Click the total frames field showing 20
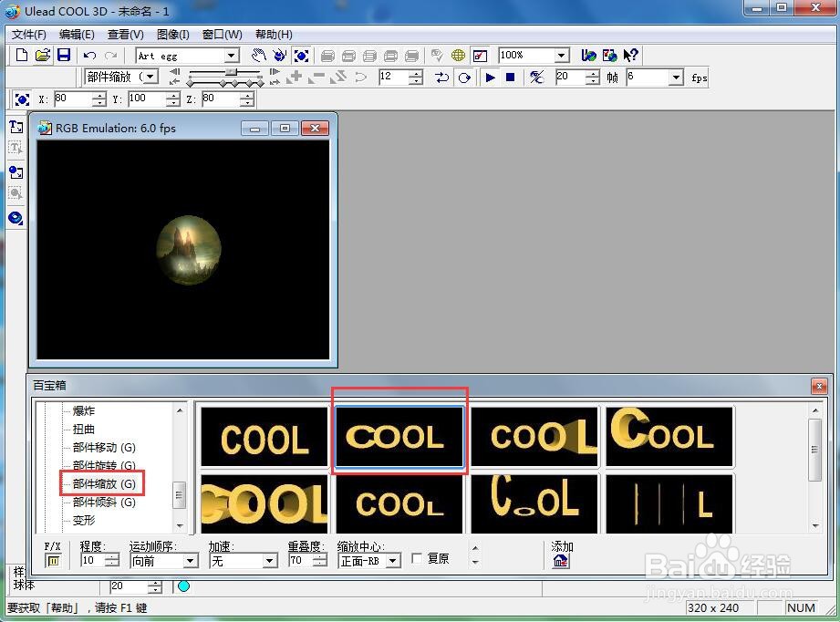 570,78
